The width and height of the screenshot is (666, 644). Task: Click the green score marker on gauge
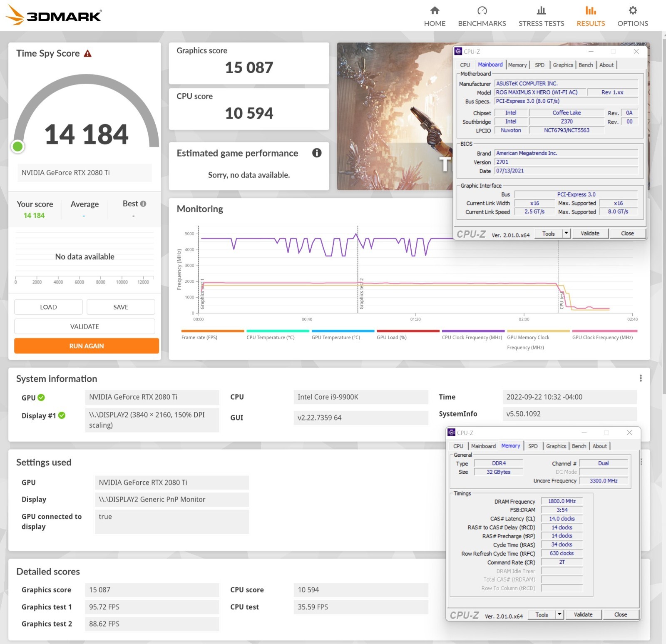tap(18, 146)
